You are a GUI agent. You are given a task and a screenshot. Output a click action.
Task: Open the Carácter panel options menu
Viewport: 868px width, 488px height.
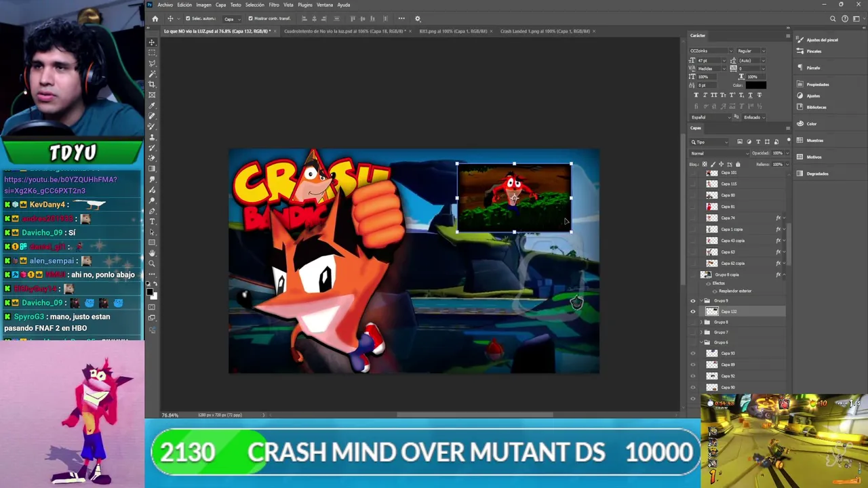[787, 35]
